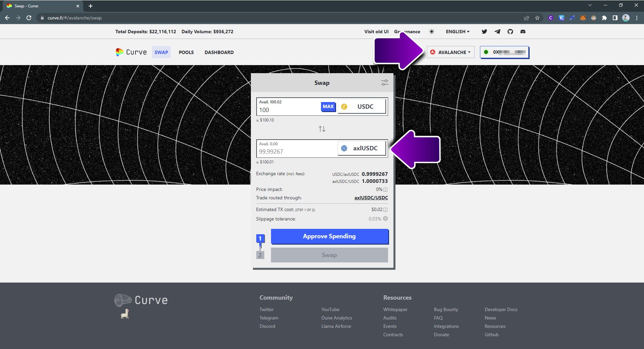Flip swap direction arrows
This screenshot has width=644, height=349.
322,129
